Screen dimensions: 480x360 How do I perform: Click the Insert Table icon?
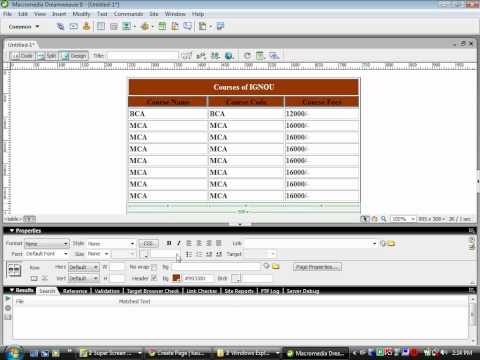pyautogui.click(x=101, y=27)
